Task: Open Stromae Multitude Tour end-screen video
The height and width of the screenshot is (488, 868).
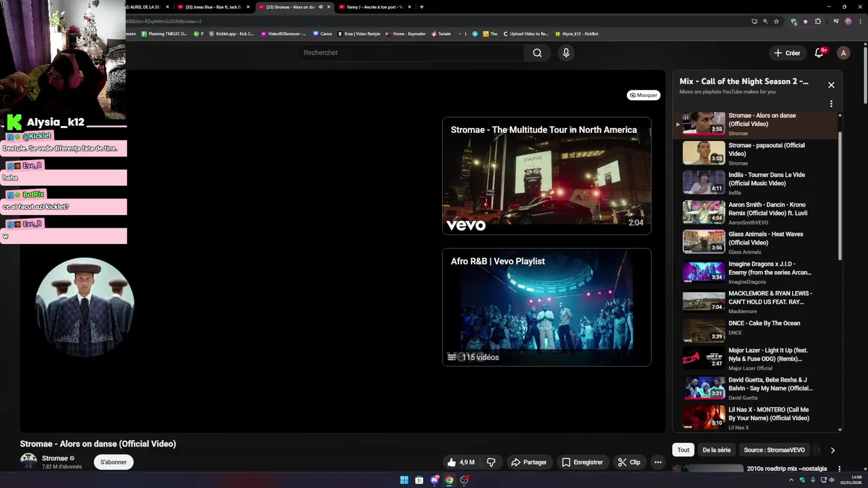Action: 547,176
